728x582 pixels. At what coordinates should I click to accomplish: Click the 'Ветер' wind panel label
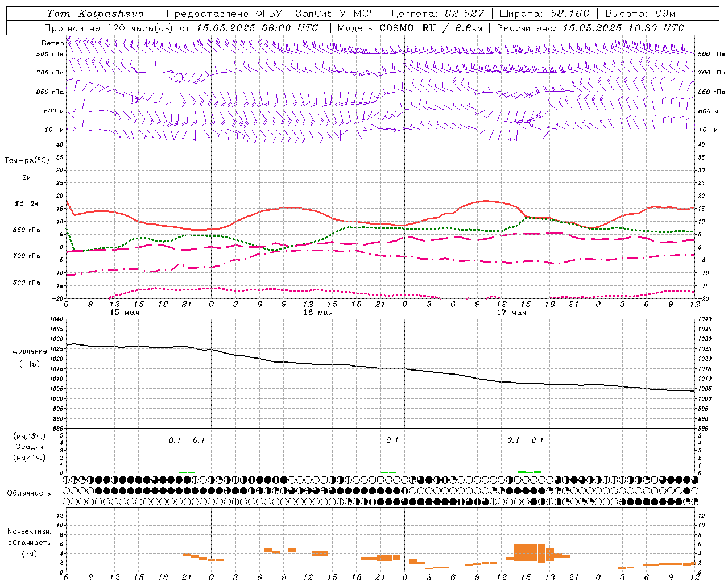pos(52,43)
